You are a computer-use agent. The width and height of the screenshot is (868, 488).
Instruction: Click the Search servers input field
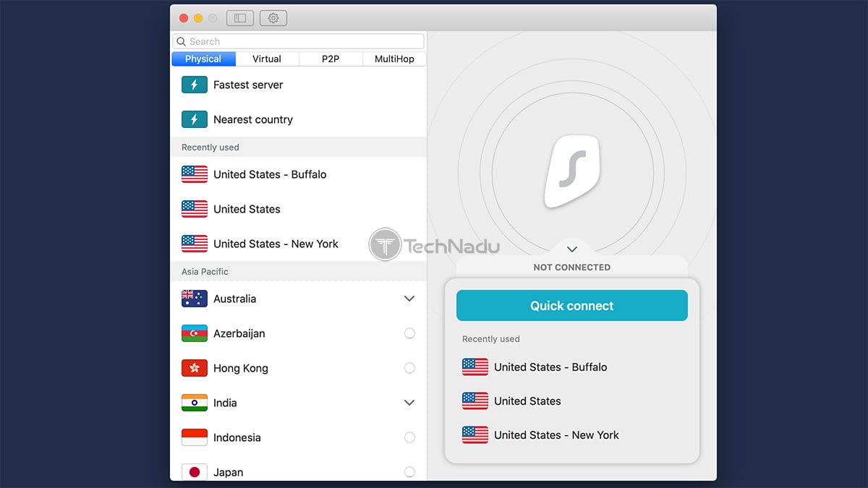tap(298, 41)
